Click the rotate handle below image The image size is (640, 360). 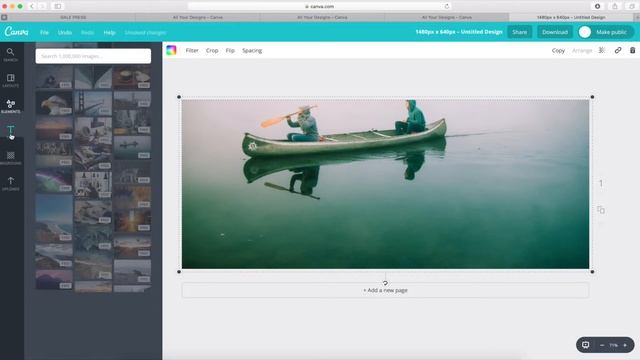[385, 283]
